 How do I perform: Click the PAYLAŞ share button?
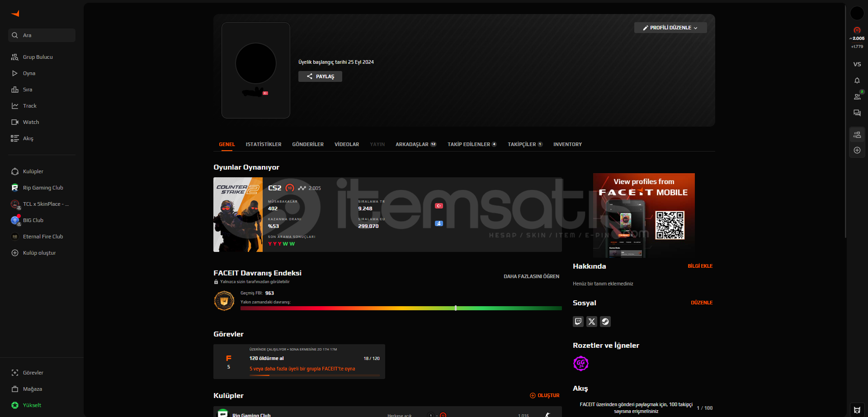point(320,76)
